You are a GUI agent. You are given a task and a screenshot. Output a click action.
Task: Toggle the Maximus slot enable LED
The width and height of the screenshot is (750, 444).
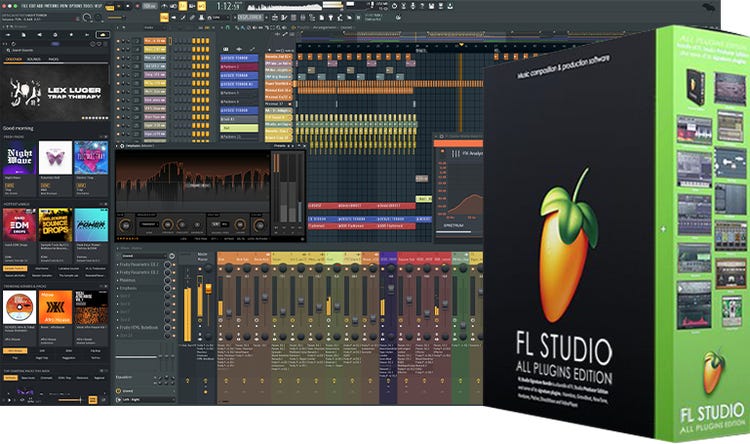(174, 280)
